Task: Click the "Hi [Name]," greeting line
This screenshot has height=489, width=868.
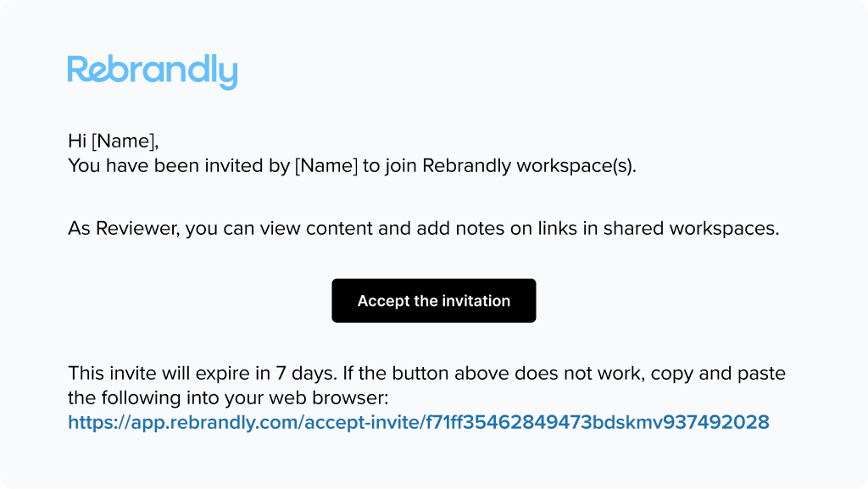Action: pos(114,141)
